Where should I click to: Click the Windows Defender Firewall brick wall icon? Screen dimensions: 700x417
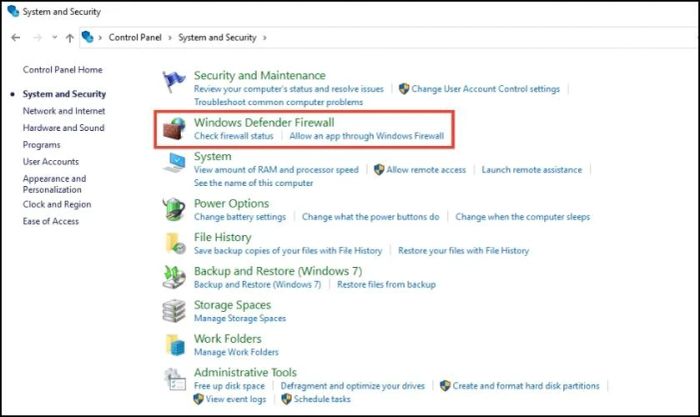pos(174,129)
